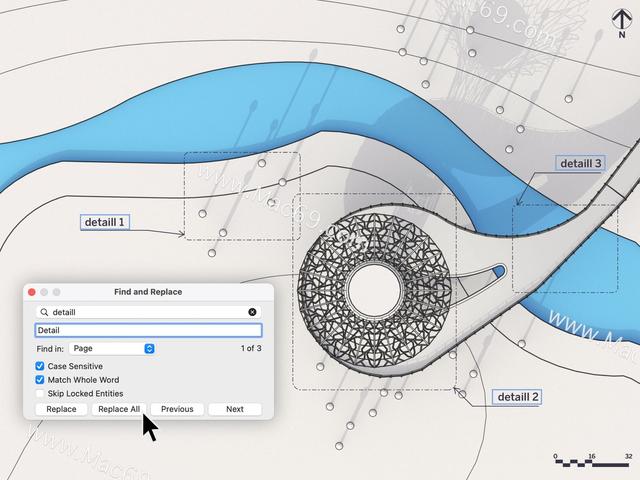Disable the Case Sensitive checkbox
This screenshot has height=480, width=640.
[40, 366]
